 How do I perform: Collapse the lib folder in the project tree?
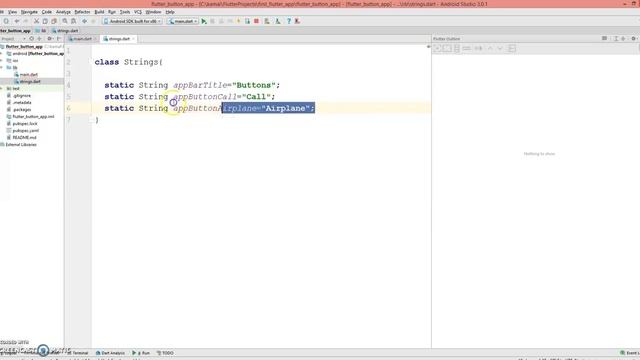click(2, 67)
